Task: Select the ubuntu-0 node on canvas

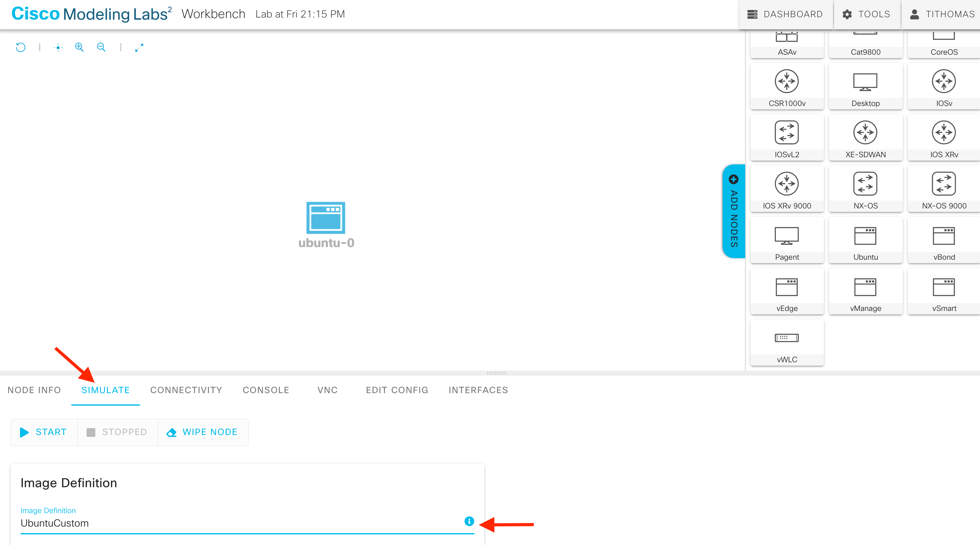Action: [326, 218]
